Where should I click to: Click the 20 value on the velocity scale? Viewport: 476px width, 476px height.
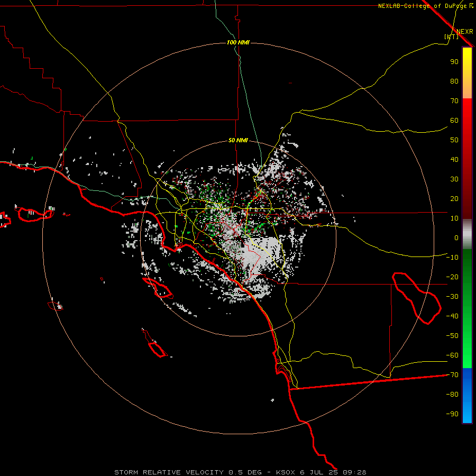pyautogui.click(x=454, y=199)
